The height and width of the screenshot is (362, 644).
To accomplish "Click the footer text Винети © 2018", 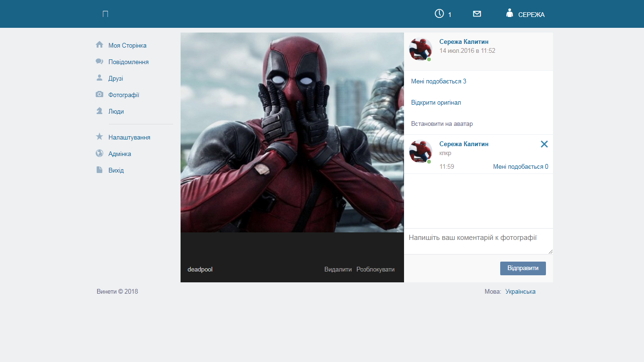I will (117, 292).
